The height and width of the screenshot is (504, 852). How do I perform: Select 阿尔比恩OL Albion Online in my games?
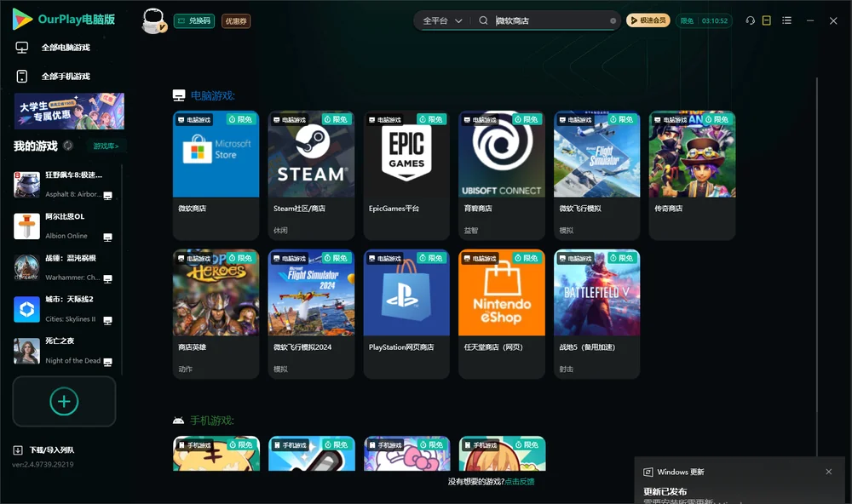pos(63,226)
